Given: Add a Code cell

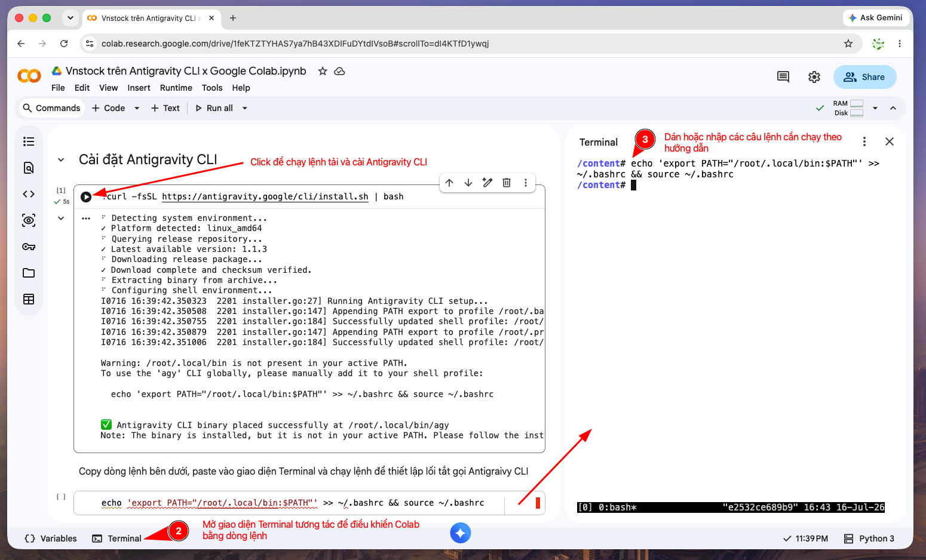Looking at the screenshot, I should tap(108, 108).
